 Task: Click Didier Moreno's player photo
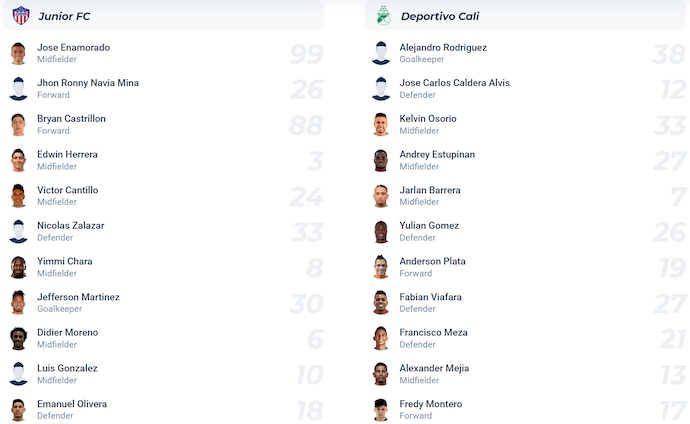pyautogui.click(x=18, y=338)
